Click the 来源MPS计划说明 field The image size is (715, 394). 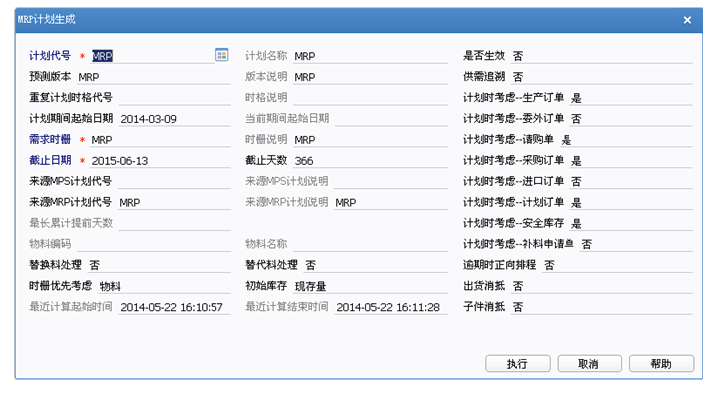coord(391,181)
